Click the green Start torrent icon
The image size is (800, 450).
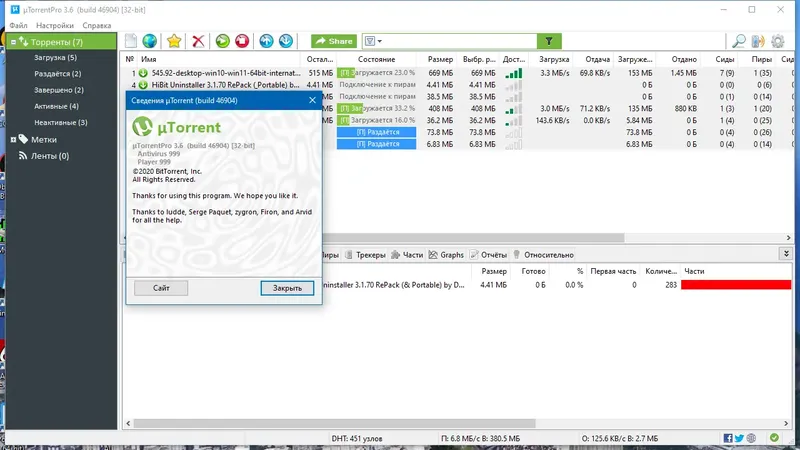coord(222,41)
